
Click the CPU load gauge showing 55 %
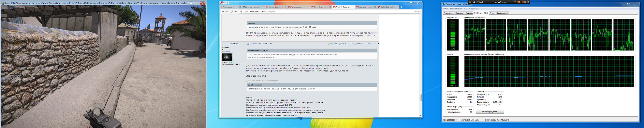click(453, 35)
